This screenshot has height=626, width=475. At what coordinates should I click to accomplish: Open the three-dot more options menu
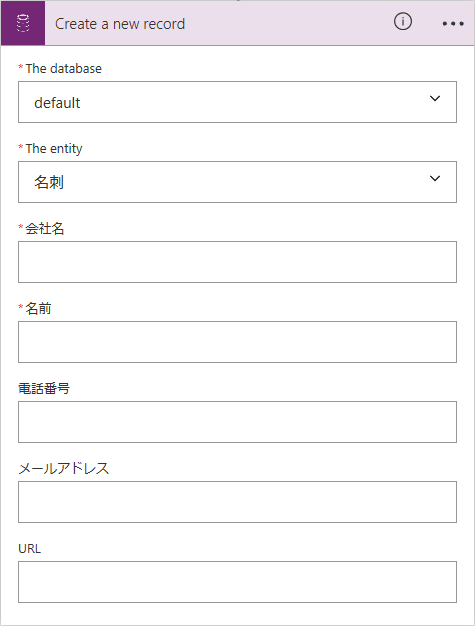pyautogui.click(x=453, y=24)
